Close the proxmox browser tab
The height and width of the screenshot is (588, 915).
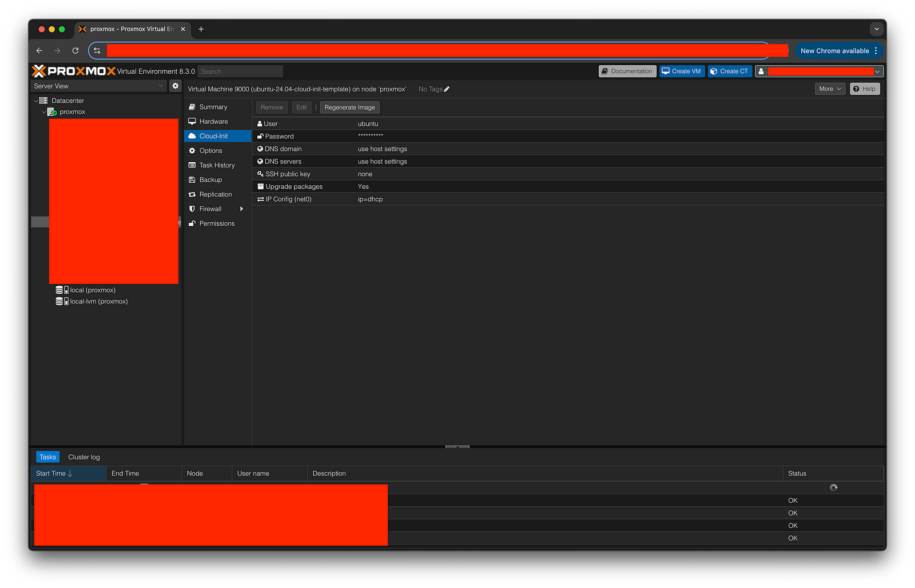[x=183, y=29]
